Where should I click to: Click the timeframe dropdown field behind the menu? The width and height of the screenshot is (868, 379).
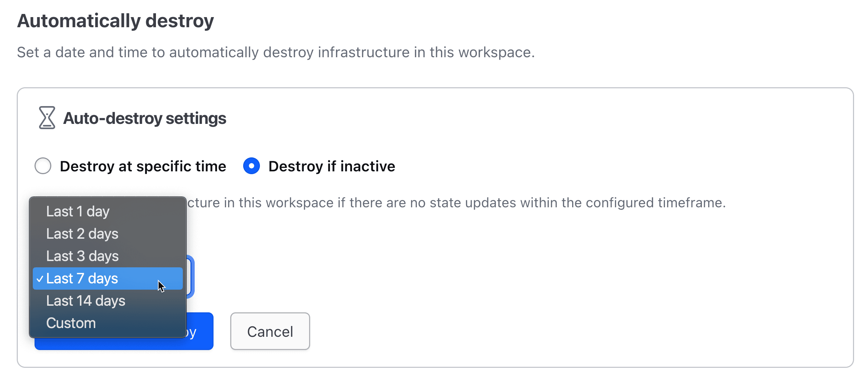point(190,277)
